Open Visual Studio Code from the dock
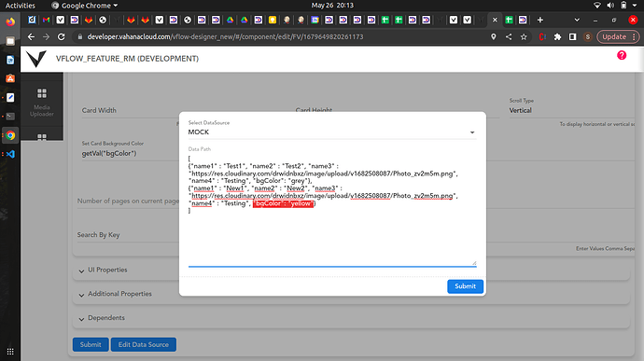The image size is (644, 361). pos(10,154)
